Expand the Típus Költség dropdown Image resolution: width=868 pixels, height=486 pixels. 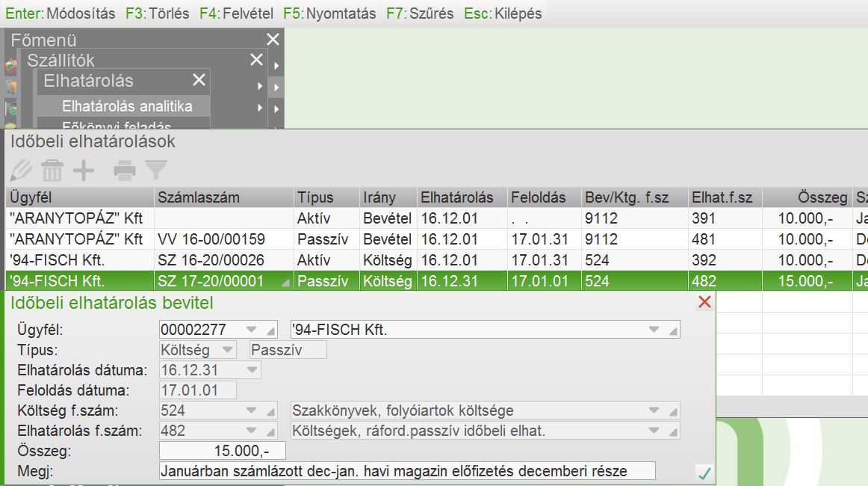[x=226, y=350]
